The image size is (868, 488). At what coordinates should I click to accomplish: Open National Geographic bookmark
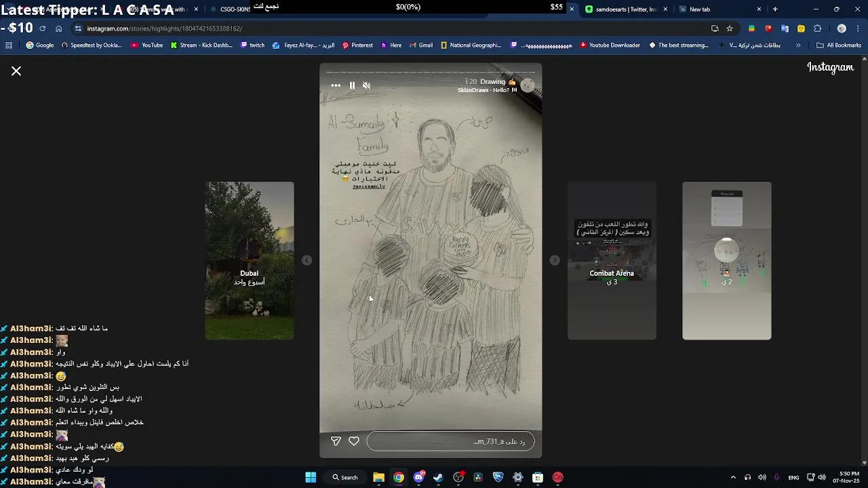[471, 45]
